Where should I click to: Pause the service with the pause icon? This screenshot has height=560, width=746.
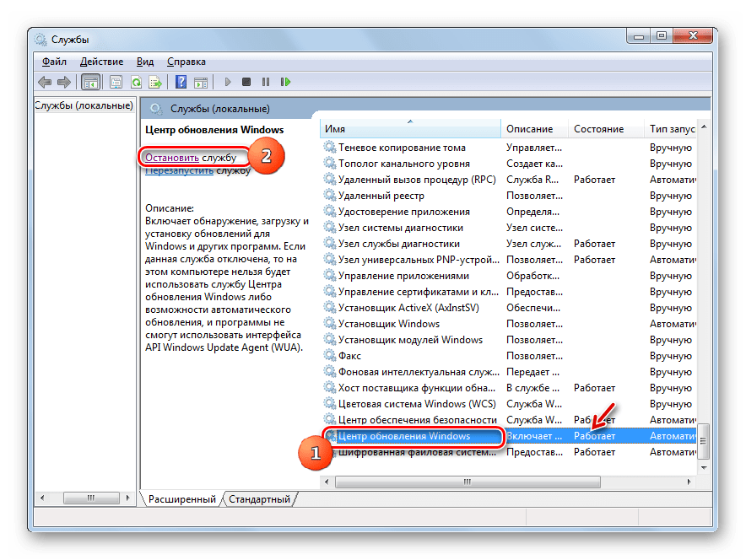tap(266, 82)
